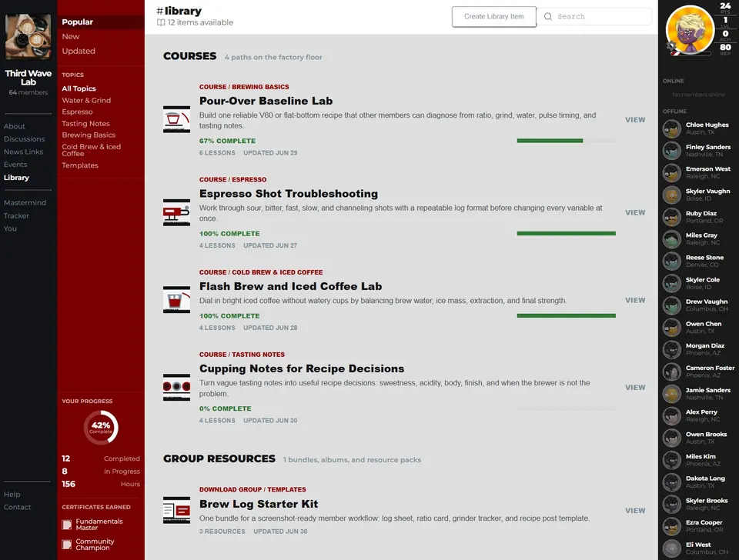Click the Cupping Notes course icon
The width and height of the screenshot is (739, 560).
tap(176, 387)
